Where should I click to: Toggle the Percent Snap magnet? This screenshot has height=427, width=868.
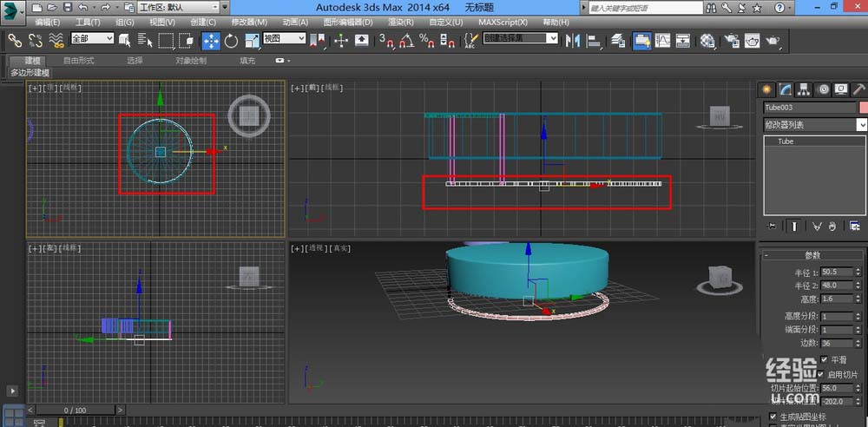(427, 41)
